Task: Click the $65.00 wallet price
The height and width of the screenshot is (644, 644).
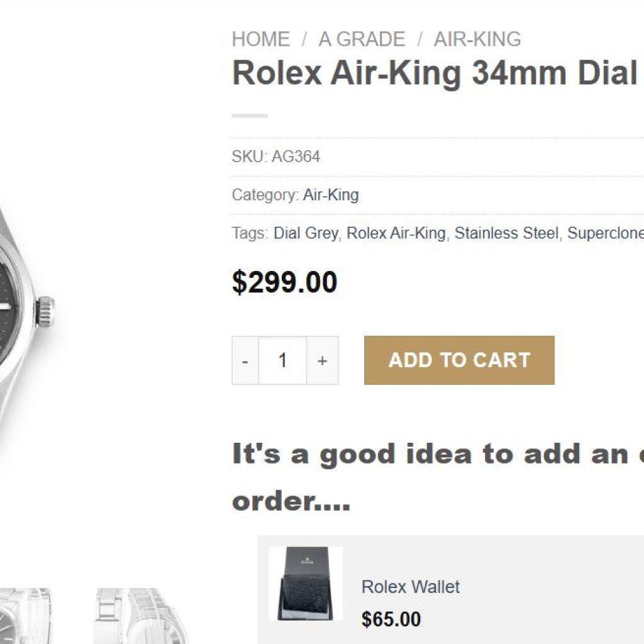Action: (391, 620)
